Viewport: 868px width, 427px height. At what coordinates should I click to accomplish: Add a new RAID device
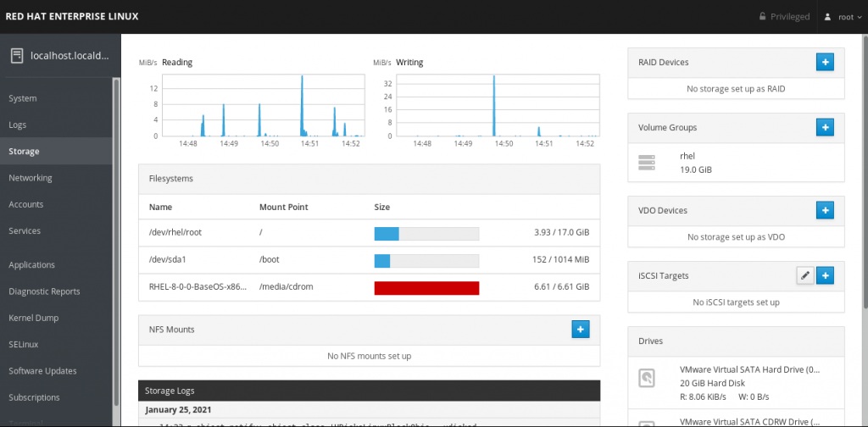(825, 62)
